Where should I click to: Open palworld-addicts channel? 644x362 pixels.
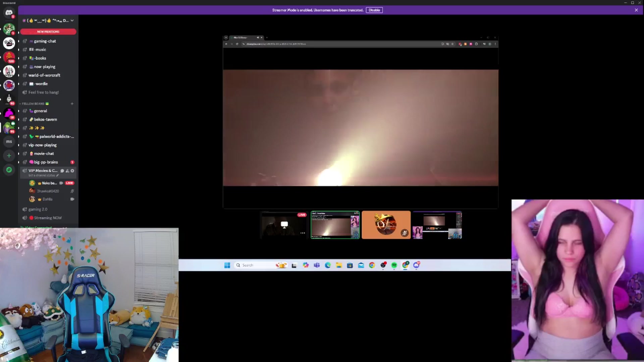coord(48,136)
